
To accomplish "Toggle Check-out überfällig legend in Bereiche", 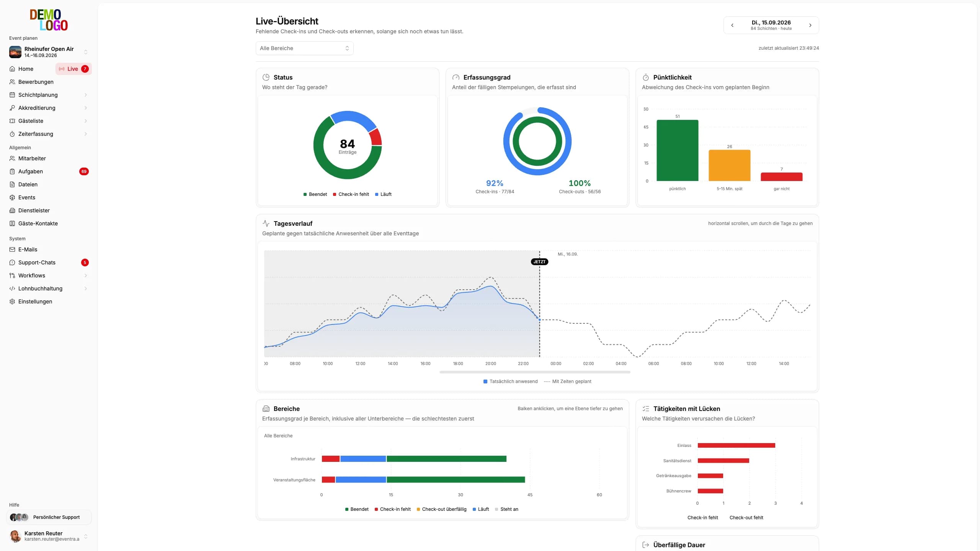I will pos(441,509).
